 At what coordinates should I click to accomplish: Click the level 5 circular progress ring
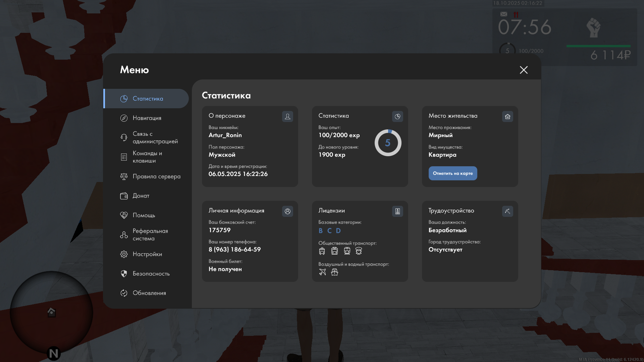point(388,143)
